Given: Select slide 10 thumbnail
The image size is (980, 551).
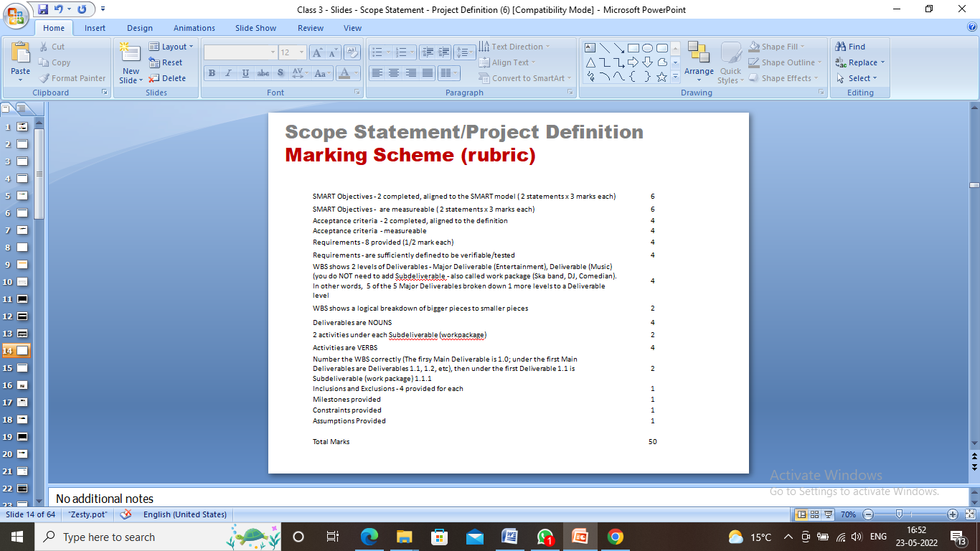Looking at the screenshot, I should tap(22, 282).
